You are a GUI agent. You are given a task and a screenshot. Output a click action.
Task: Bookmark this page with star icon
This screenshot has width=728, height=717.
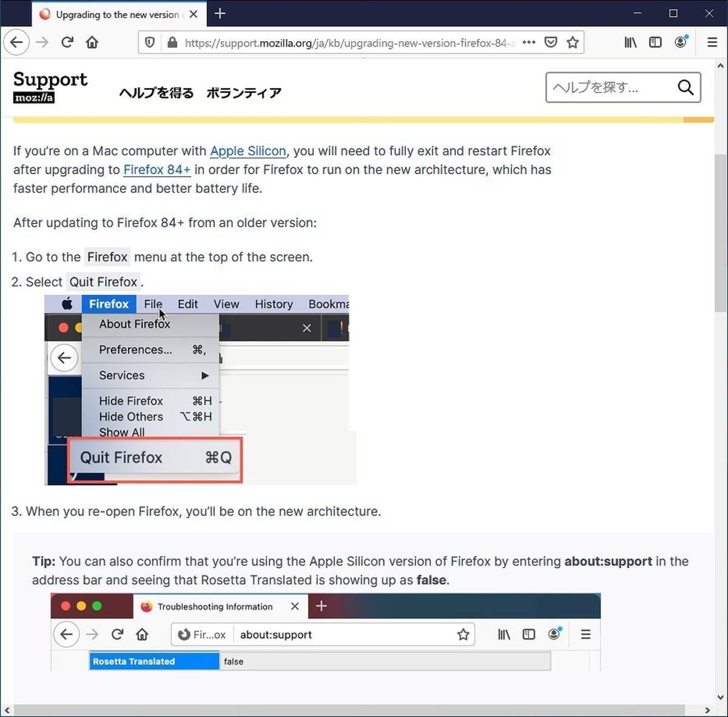(x=572, y=42)
